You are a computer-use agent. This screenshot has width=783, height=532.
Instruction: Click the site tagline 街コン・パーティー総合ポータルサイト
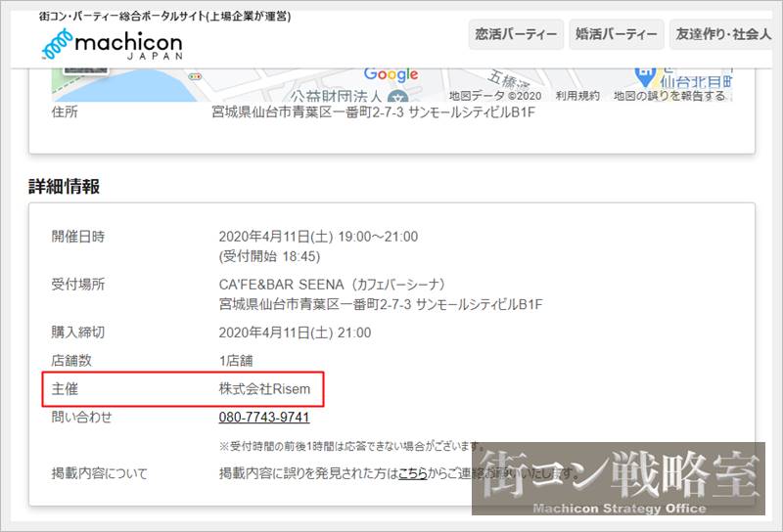pos(121,17)
